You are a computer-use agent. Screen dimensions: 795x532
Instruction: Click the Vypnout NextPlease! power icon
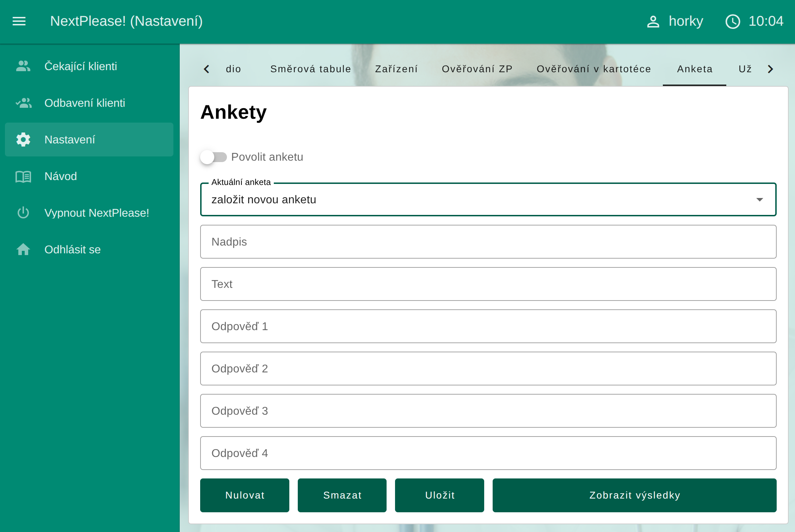tap(23, 213)
